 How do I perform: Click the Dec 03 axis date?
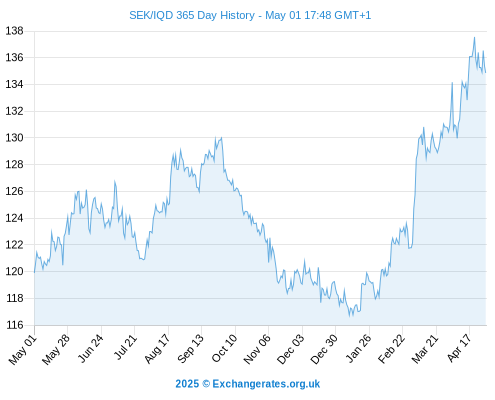click(291, 349)
